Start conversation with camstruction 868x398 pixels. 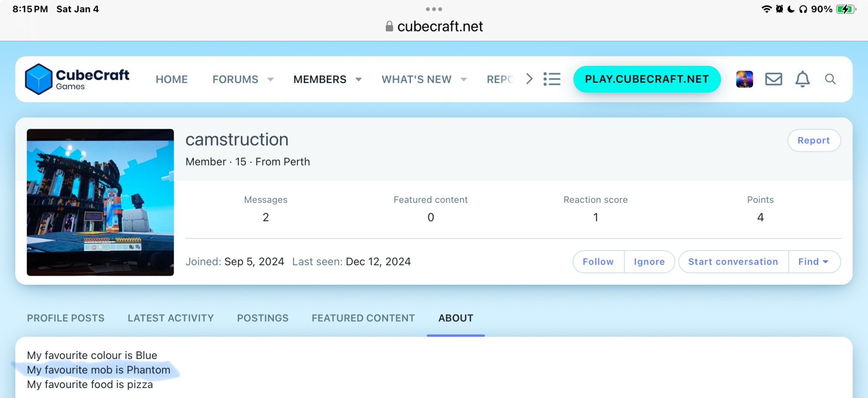(x=733, y=262)
